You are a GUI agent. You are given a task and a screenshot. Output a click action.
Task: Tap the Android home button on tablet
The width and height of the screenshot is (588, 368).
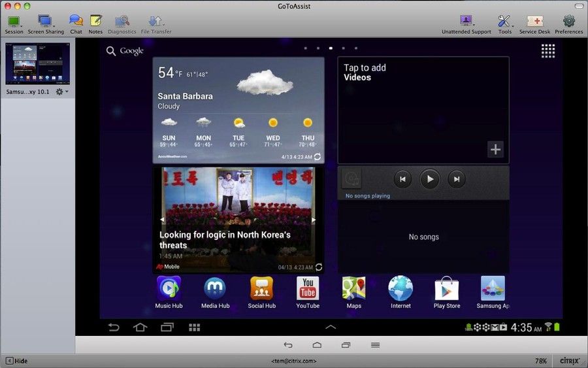(140, 327)
